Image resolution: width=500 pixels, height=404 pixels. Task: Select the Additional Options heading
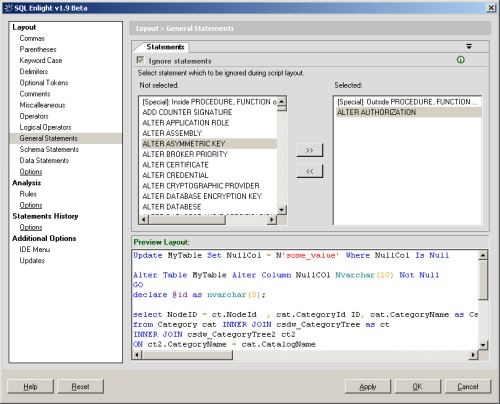pos(44,238)
